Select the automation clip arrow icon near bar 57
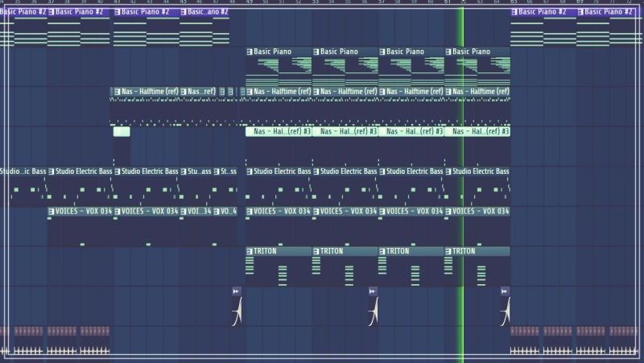644x363 pixels. pyautogui.click(x=372, y=291)
